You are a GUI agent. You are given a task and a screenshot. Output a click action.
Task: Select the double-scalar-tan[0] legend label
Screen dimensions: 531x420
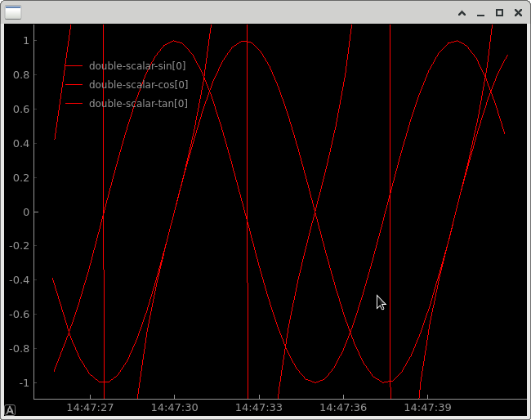[138, 104]
